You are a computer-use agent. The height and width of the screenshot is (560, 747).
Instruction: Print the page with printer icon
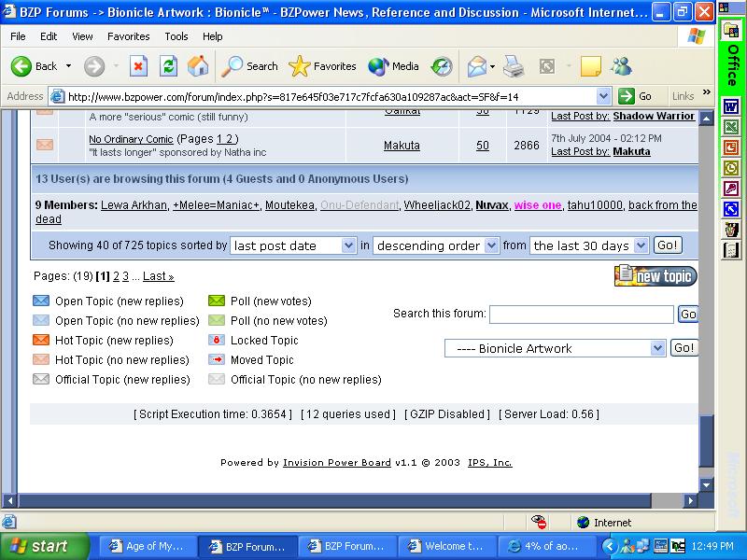[x=514, y=66]
